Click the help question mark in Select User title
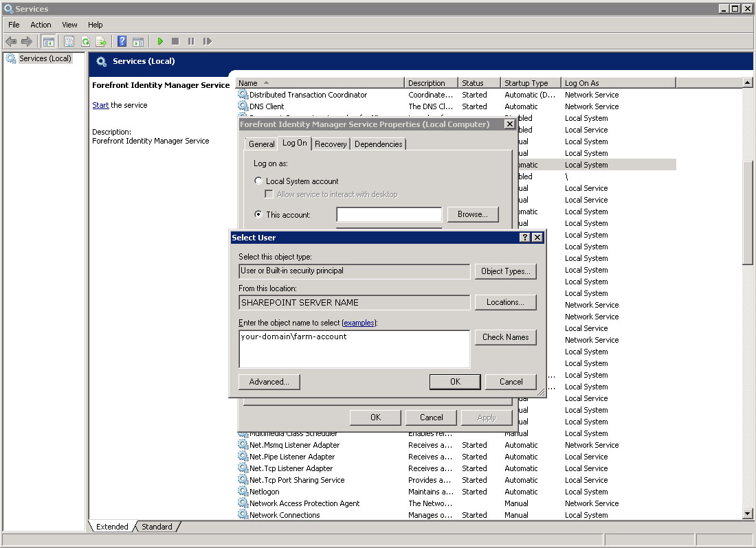Image resolution: width=756 pixels, height=548 pixels. coord(525,238)
